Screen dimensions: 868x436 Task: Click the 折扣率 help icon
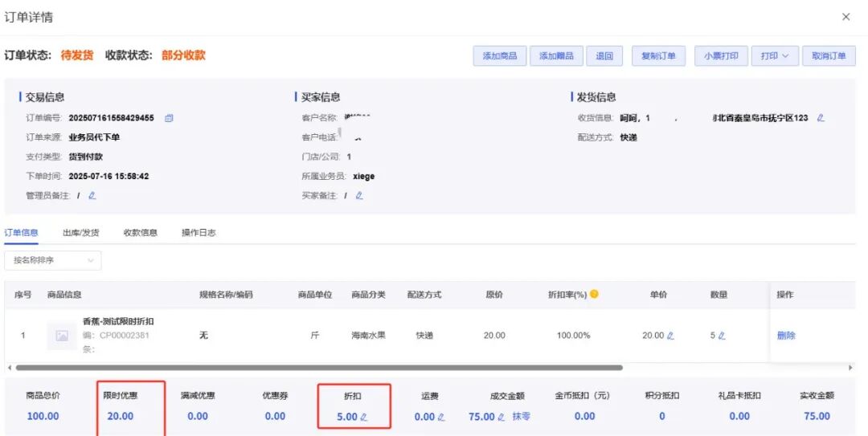click(594, 294)
